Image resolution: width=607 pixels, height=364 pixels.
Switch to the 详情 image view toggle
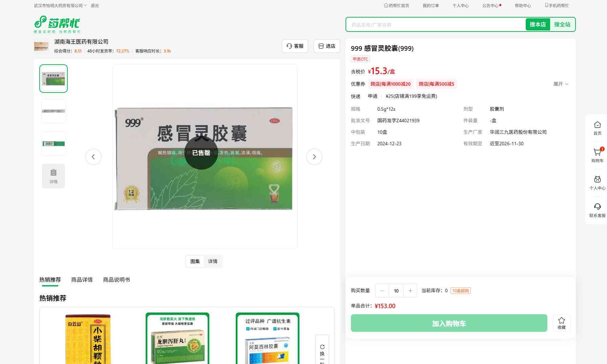pos(213,261)
